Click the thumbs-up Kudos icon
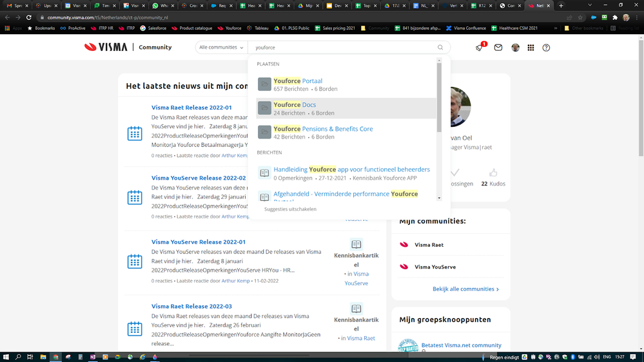Screen dimensions: 644x362 (x=493, y=173)
